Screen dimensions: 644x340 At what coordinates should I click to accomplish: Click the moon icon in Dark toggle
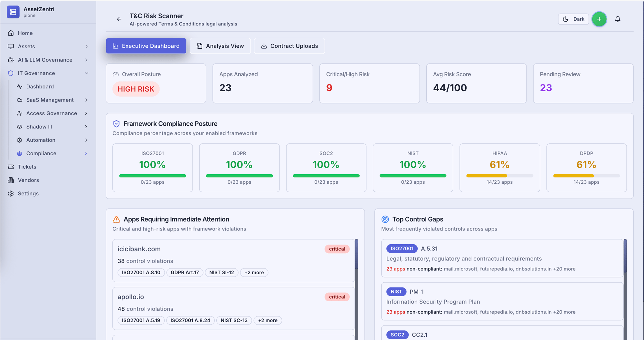[566, 19]
